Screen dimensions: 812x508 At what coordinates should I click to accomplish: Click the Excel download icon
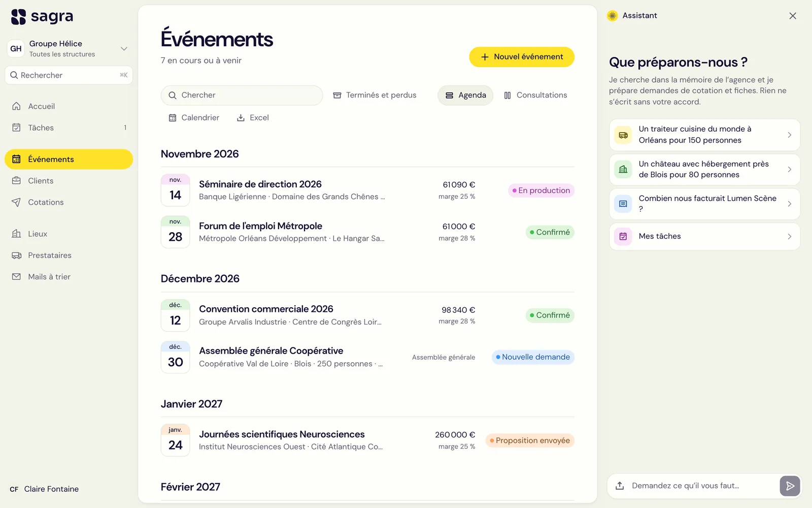pyautogui.click(x=241, y=118)
